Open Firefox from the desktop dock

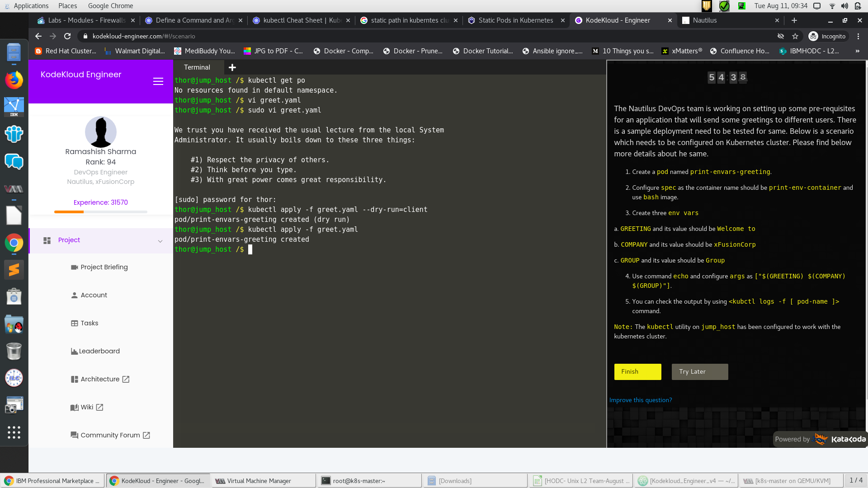pos(14,80)
